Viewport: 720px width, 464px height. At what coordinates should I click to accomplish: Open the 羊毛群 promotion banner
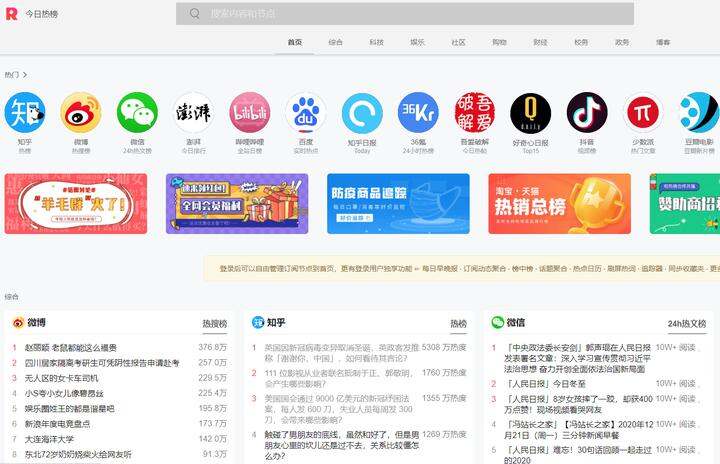pos(76,204)
